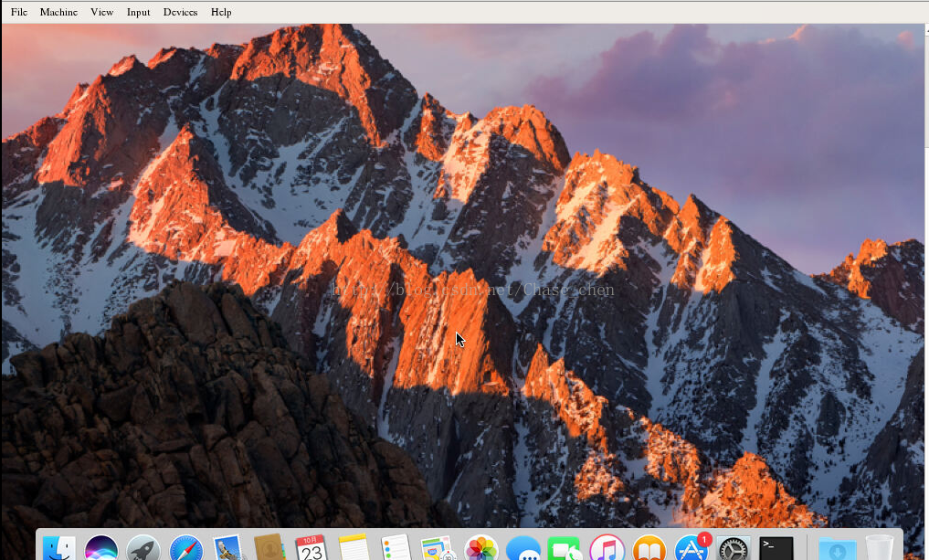
Task: Open the View menu
Action: click(102, 12)
